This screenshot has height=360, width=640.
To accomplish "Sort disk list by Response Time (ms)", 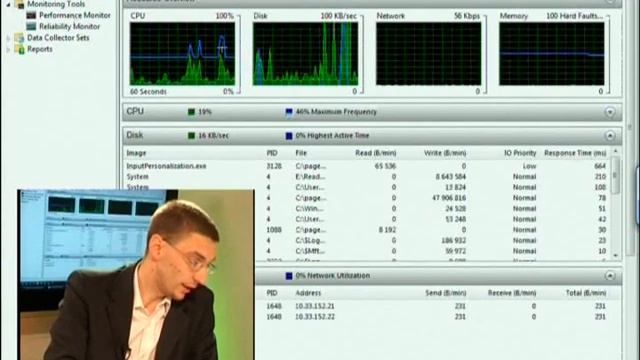I will [575, 153].
